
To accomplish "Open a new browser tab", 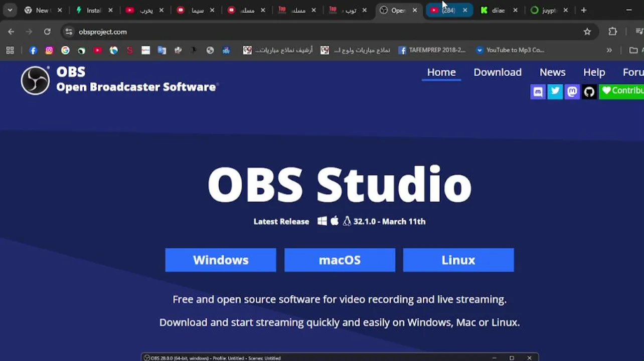I will pyautogui.click(x=583, y=10).
